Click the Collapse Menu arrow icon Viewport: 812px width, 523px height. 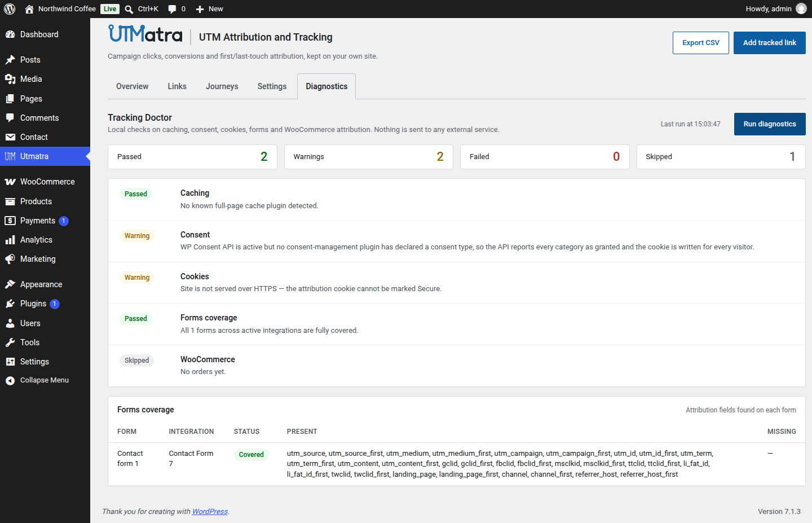[10, 380]
